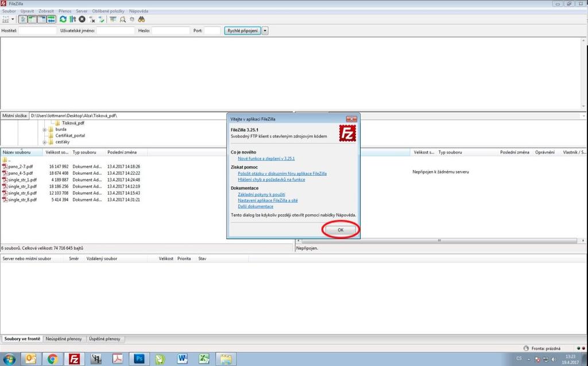Focus the Hostitel input field
The width and height of the screenshot is (588, 366).
pos(37,31)
